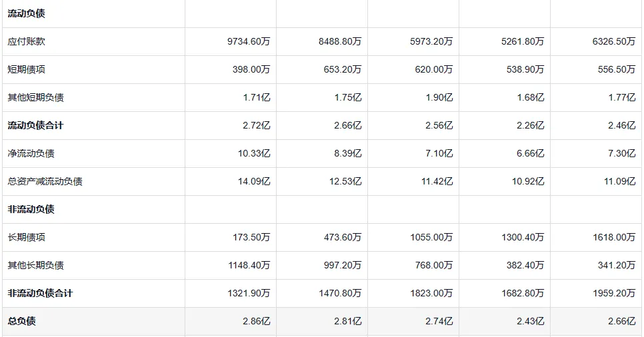The height and width of the screenshot is (337, 644).
Task: Select the 653.20万 short-term debt value
Action: point(342,69)
